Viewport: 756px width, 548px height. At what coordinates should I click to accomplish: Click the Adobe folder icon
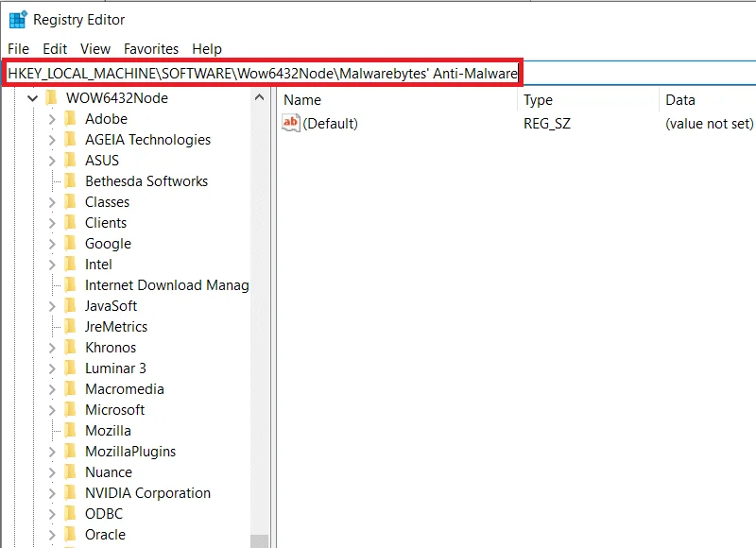[70, 118]
